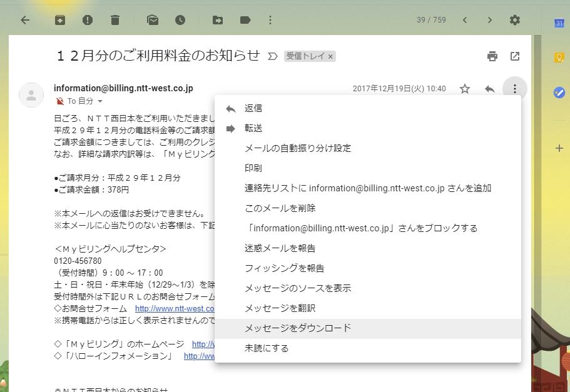This screenshot has height=392, width=570.
Task: Click the message counter 39 / 759
Action: click(x=431, y=20)
